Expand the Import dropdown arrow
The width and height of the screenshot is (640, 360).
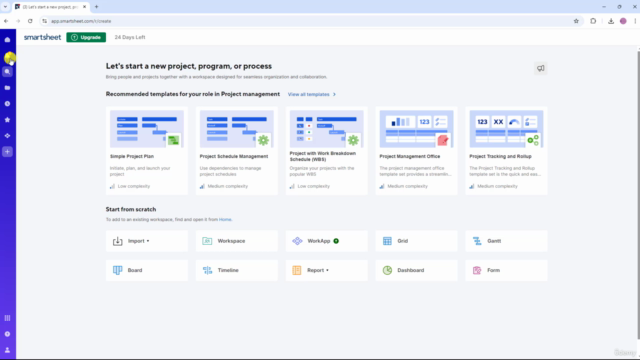(x=148, y=241)
